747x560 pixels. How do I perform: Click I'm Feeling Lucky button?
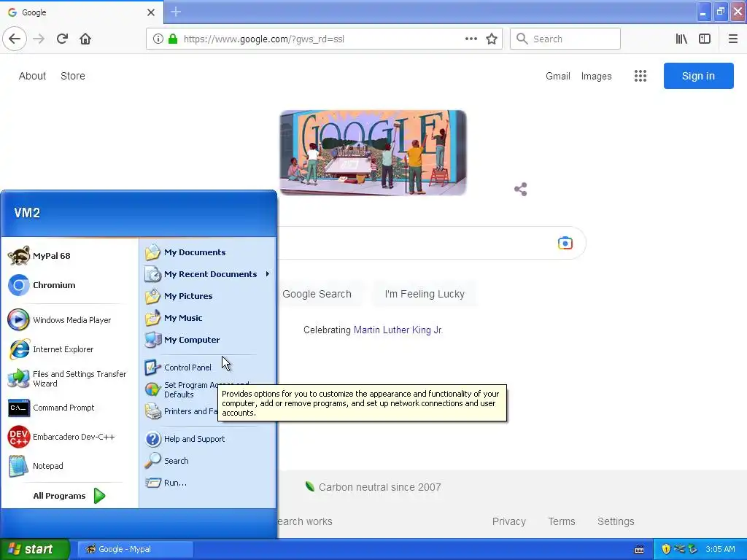(x=425, y=294)
